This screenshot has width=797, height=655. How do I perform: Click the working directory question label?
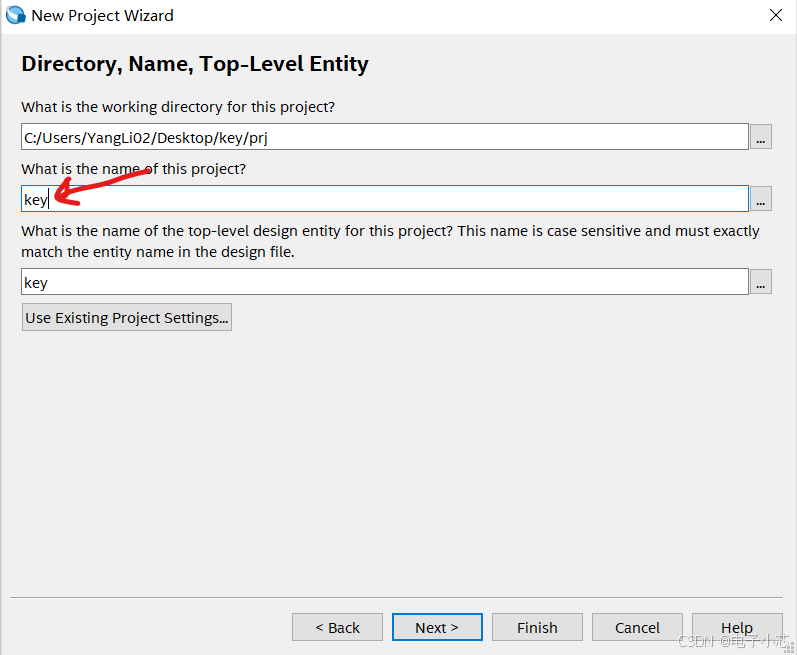[178, 107]
